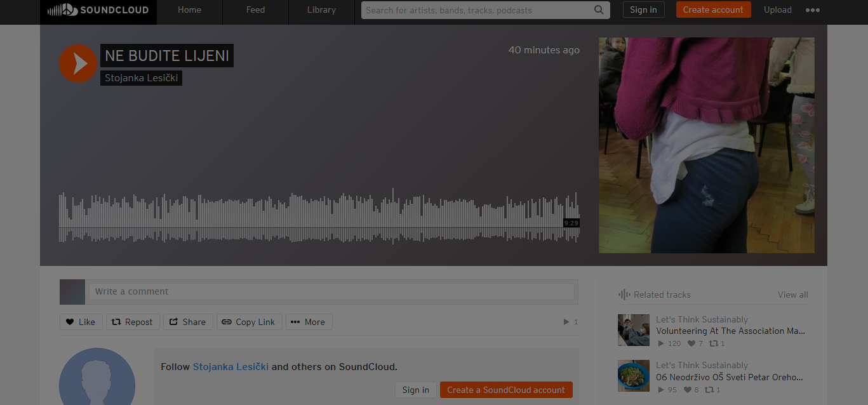The image size is (868, 405).
Task: Click the Create account button
Action: (x=713, y=10)
